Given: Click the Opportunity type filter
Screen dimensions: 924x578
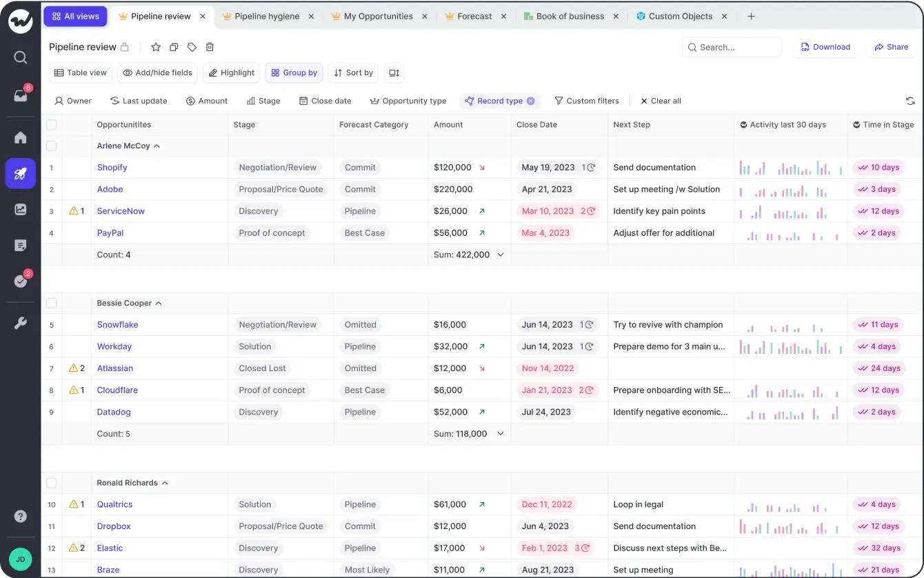Looking at the screenshot, I should click(408, 101).
